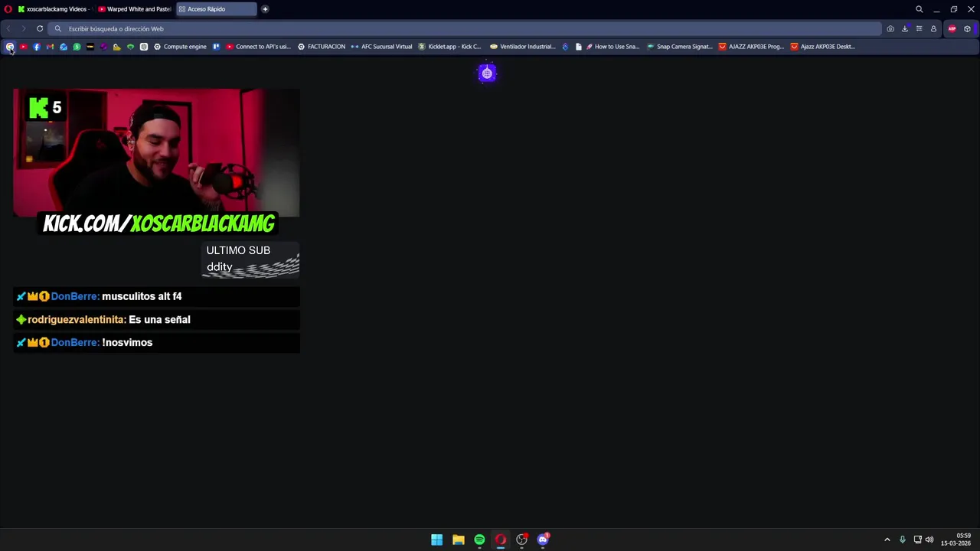Image resolution: width=980 pixels, height=551 pixels.
Task: Go back with the back arrow
Action: coord(8,28)
